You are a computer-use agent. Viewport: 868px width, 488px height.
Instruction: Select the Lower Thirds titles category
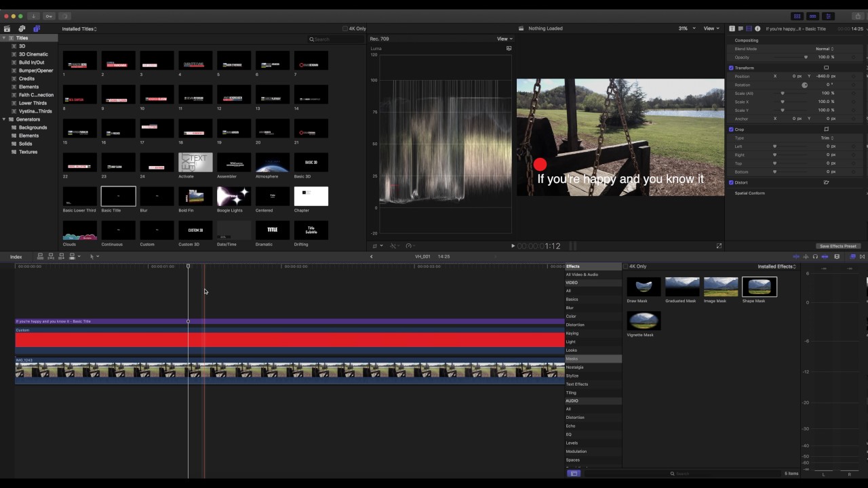[33, 103]
